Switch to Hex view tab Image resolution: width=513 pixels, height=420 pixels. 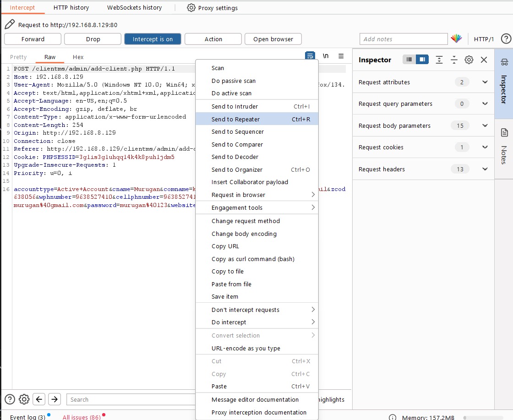[x=78, y=57]
